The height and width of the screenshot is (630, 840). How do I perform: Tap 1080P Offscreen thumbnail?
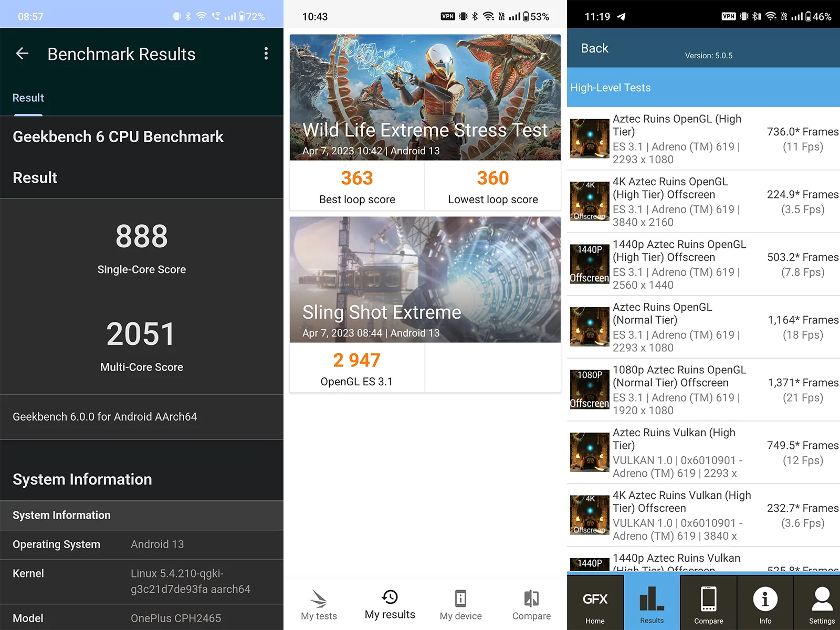[590, 390]
